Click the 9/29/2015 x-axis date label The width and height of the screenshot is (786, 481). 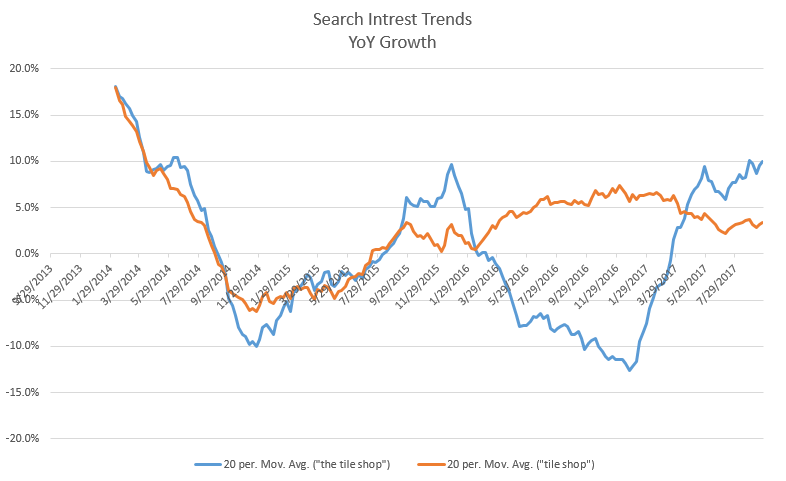[x=390, y=285]
